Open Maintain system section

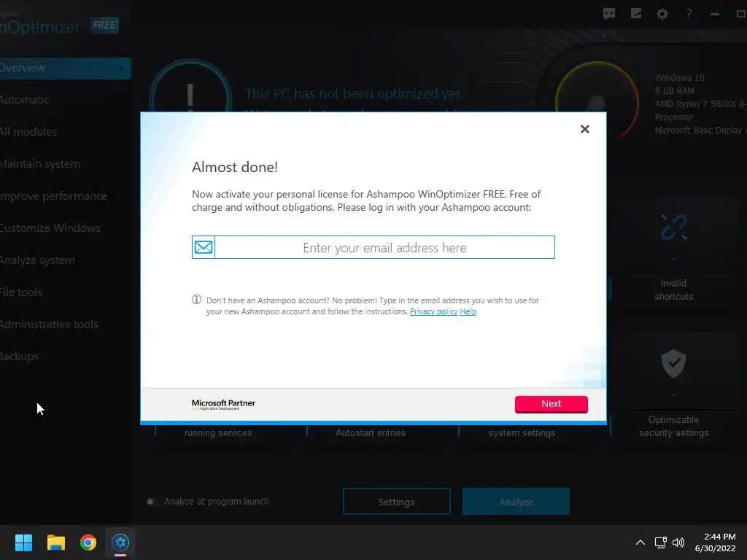point(40,164)
